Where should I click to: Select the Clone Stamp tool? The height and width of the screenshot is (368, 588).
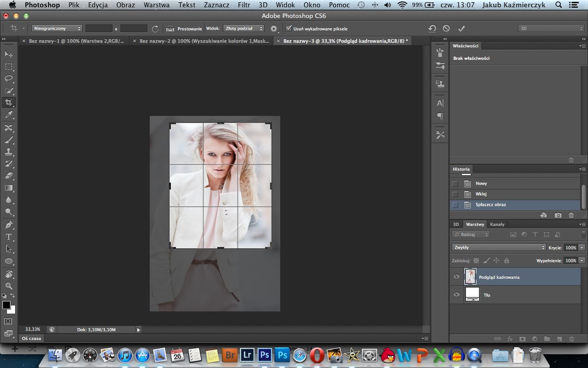(x=9, y=152)
